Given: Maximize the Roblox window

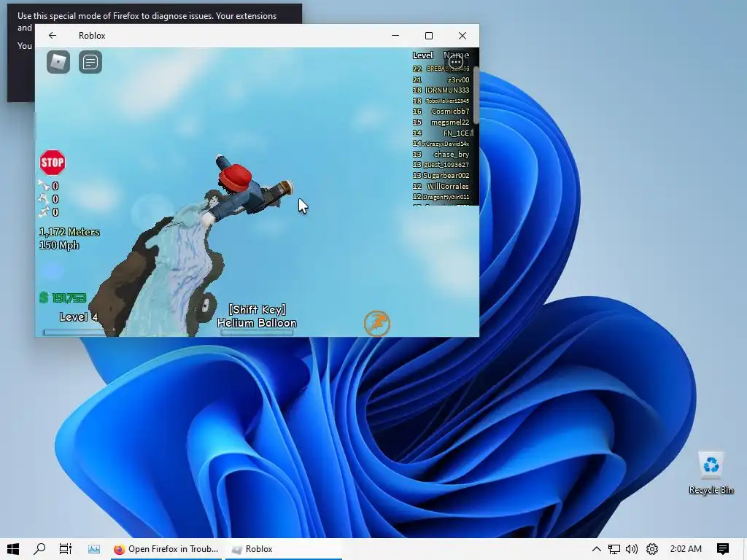Looking at the screenshot, I should (429, 36).
